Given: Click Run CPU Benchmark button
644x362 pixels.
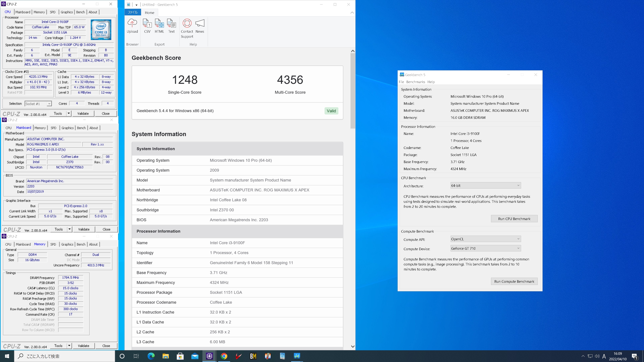Looking at the screenshot, I should click(514, 219).
